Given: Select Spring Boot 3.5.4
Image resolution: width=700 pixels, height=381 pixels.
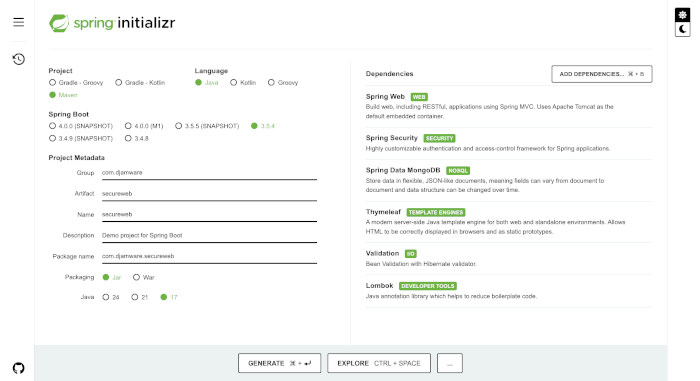Looking at the screenshot, I should [263, 126].
